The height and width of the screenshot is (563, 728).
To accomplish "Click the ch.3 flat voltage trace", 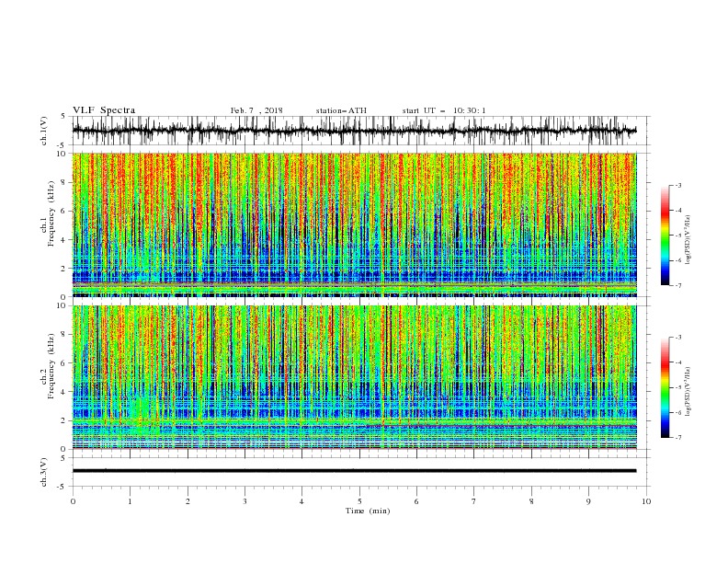I will [355, 471].
